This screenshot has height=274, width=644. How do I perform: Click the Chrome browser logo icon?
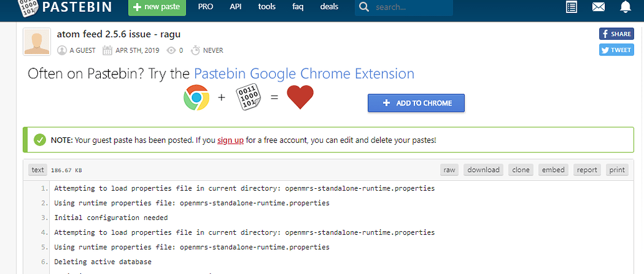point(197,98)
